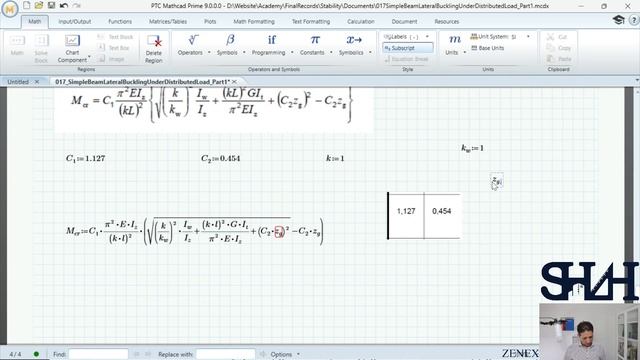
Task: Click in the Find input field
Action: tap(98, 354)
